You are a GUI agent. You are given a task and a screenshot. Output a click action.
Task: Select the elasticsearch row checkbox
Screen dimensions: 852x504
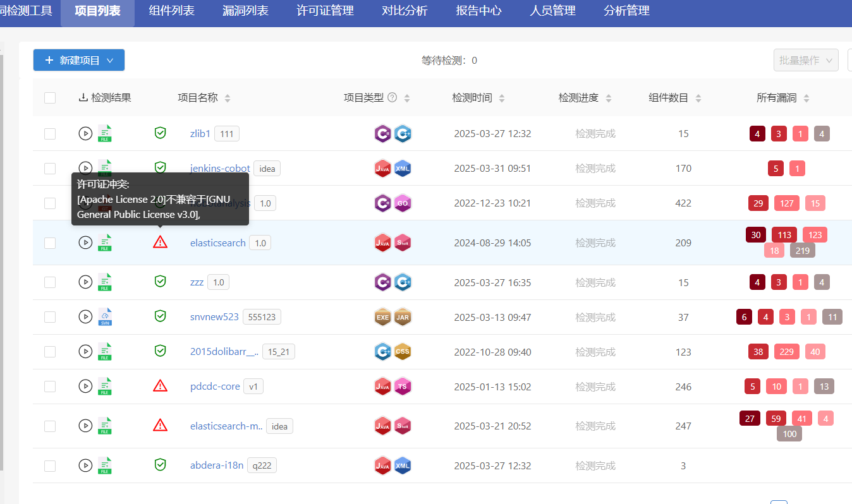(x=50, y=243)
